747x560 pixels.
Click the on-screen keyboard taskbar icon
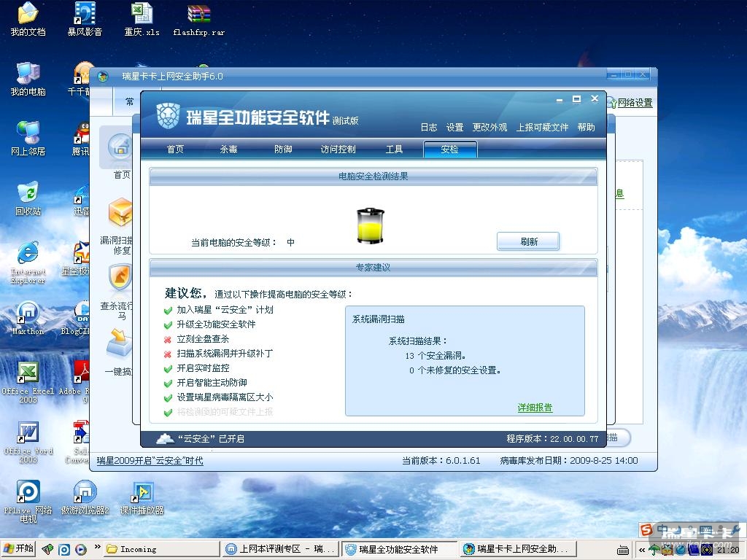tap(622, 550)
